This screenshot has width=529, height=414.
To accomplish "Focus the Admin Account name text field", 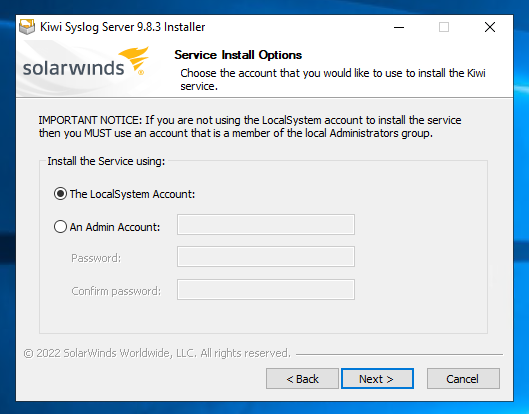I will (x=266, y=224).
